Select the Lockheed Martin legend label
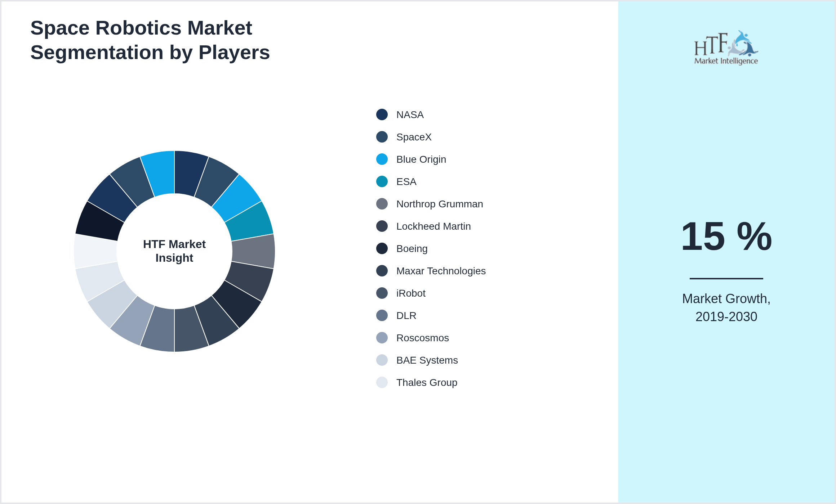 point(433,226)
